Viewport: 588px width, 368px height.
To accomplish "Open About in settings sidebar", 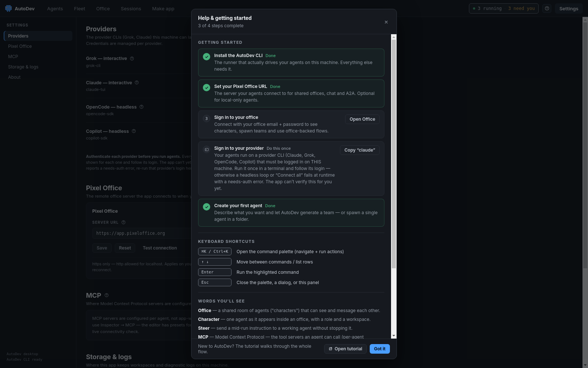I will [38, 77].
